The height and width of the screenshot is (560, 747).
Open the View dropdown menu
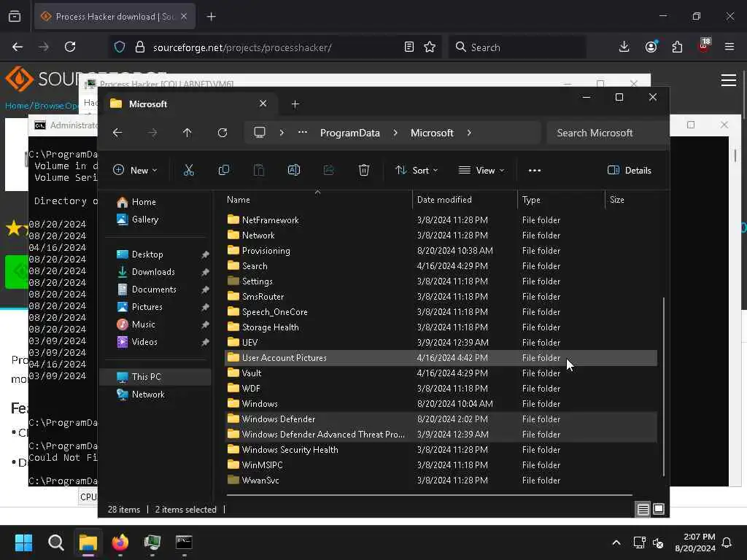pos(481,170)
